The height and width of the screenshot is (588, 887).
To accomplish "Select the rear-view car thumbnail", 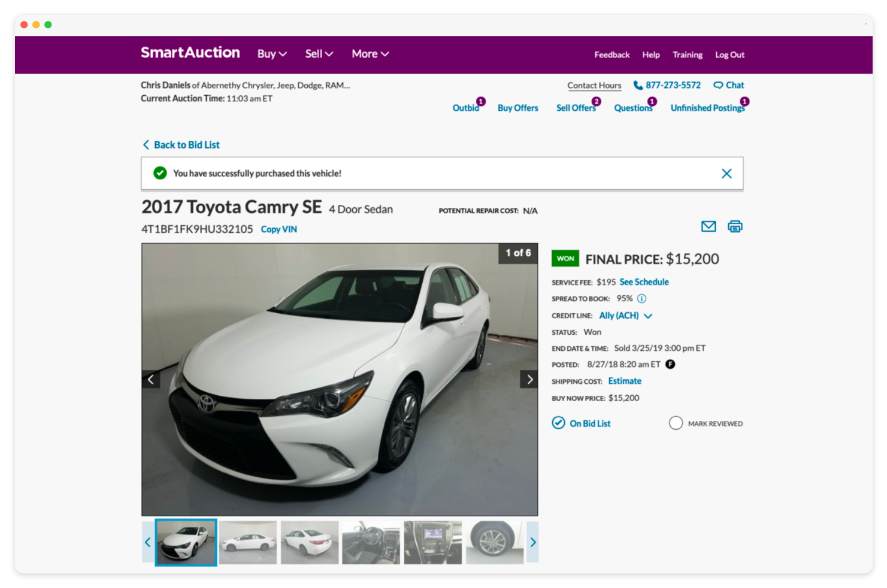I will click(310, 542).
